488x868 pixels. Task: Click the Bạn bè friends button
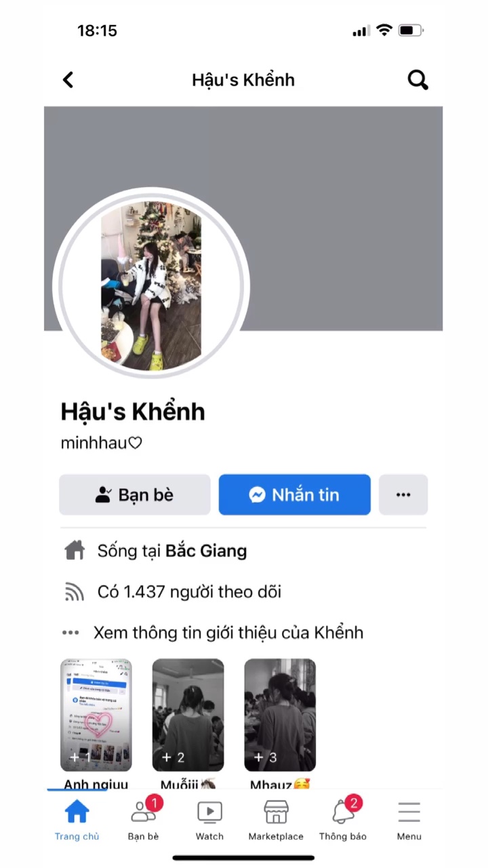coord(135,494)
